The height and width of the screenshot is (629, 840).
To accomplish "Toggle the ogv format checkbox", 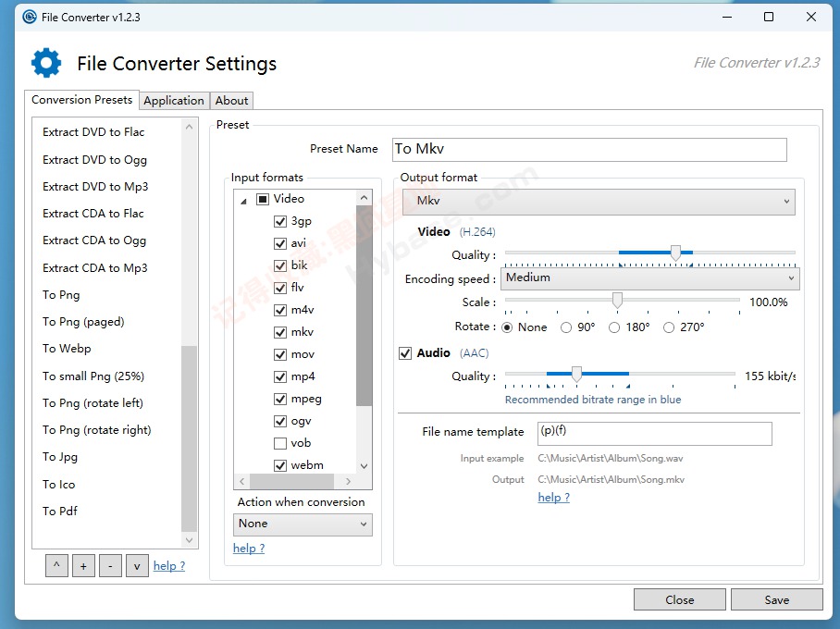I will click(x=280, y=422).
